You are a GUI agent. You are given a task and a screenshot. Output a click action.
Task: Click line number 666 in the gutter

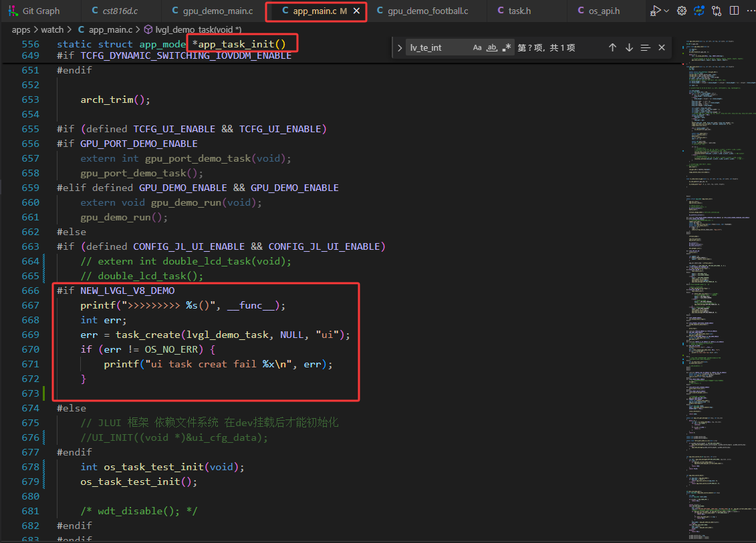30,291
